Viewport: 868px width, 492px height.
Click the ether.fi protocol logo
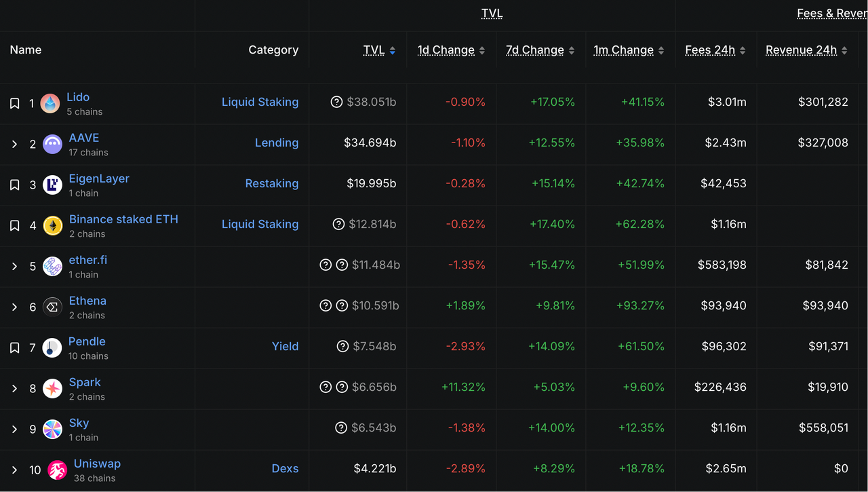[x=52, y=266]
